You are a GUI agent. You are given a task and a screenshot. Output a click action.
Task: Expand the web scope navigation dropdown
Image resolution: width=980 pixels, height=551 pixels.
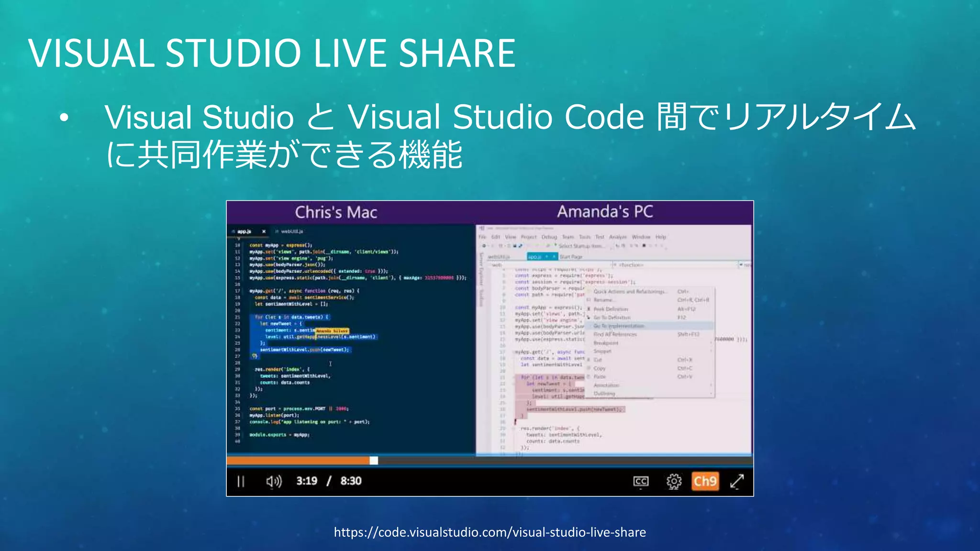[x=549, y=264]
